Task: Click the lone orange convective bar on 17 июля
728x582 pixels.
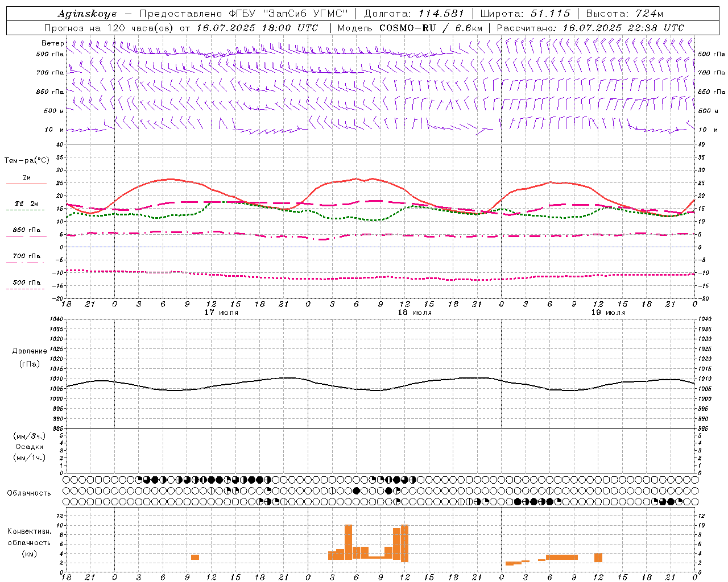Action: pos(195,557)
